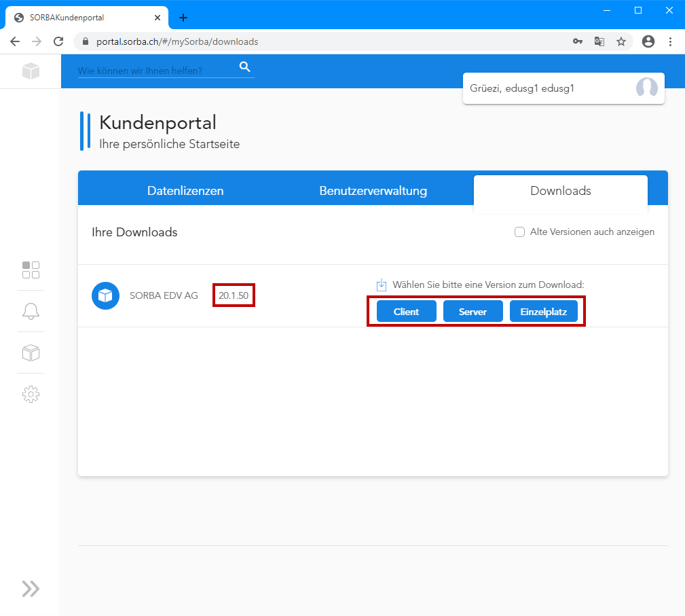
Task: Click the user avatar icon
Action: pos(646,88)
